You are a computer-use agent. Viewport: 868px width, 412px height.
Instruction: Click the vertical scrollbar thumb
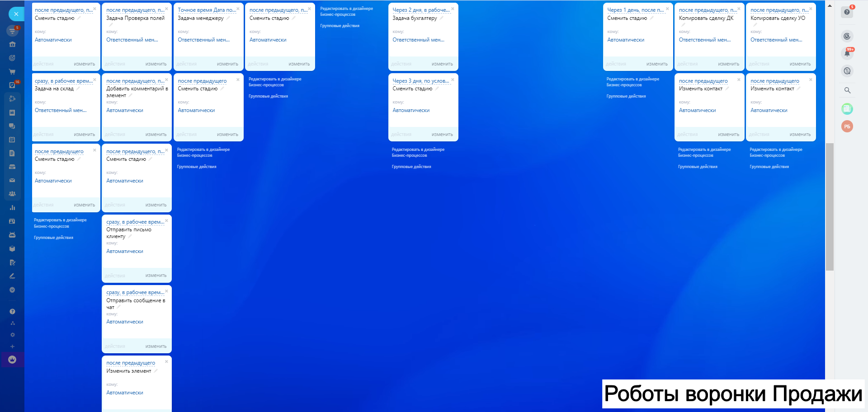pos(830,207)
